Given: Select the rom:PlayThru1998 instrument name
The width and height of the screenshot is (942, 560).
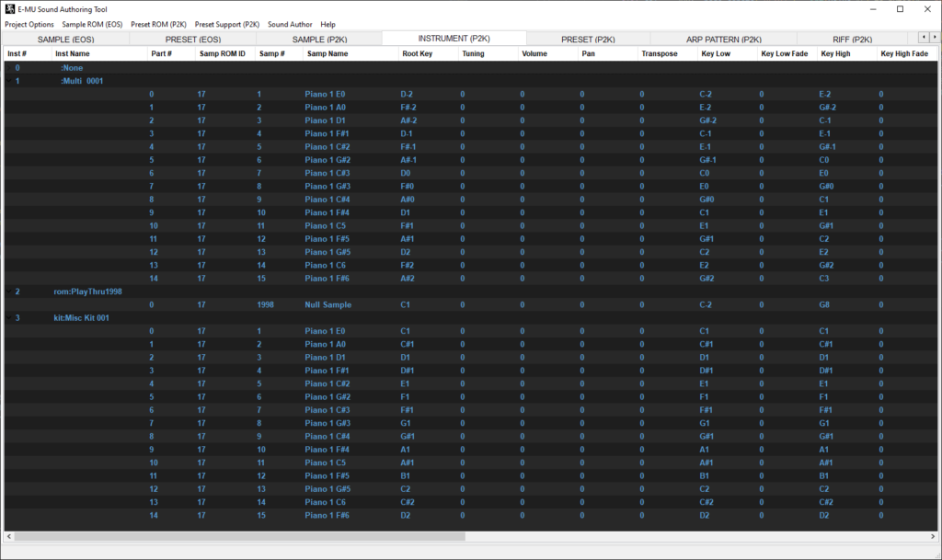Looking at the screenshot, I should point(87,291).
